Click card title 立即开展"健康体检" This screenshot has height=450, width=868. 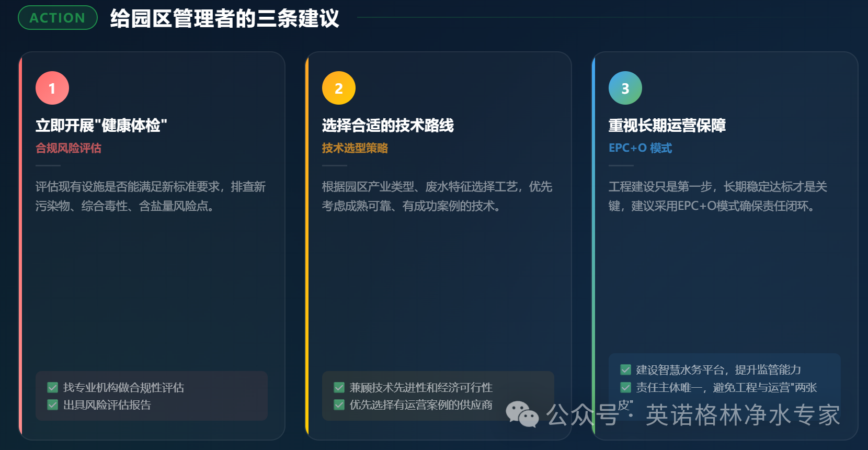point(101,126)
